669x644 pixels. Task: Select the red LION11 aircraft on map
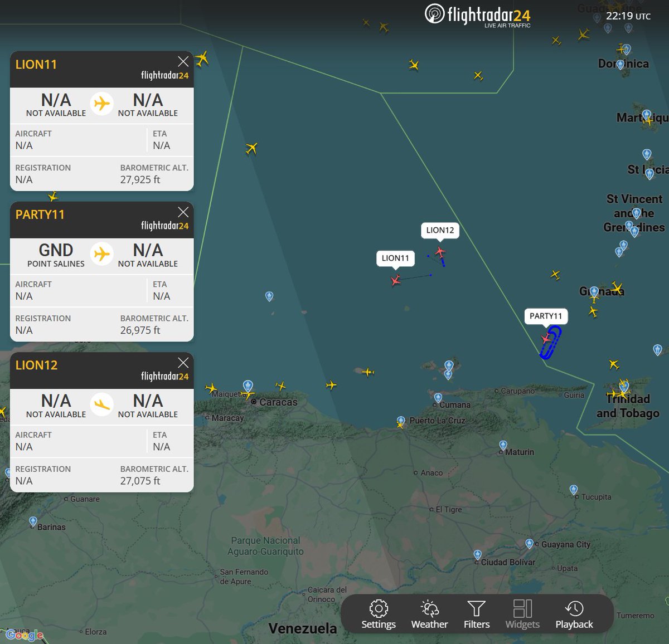click(396, 280)
